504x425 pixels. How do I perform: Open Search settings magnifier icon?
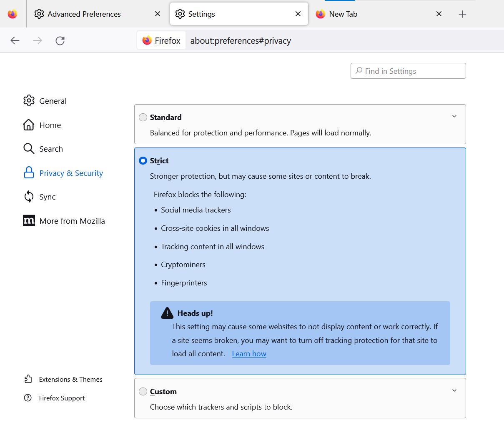click(x=29, y=149)
